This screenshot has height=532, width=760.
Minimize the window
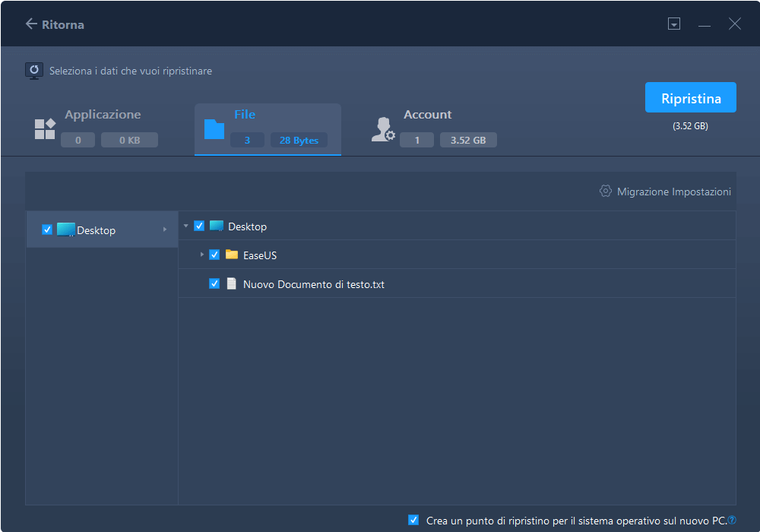[705, 24]
